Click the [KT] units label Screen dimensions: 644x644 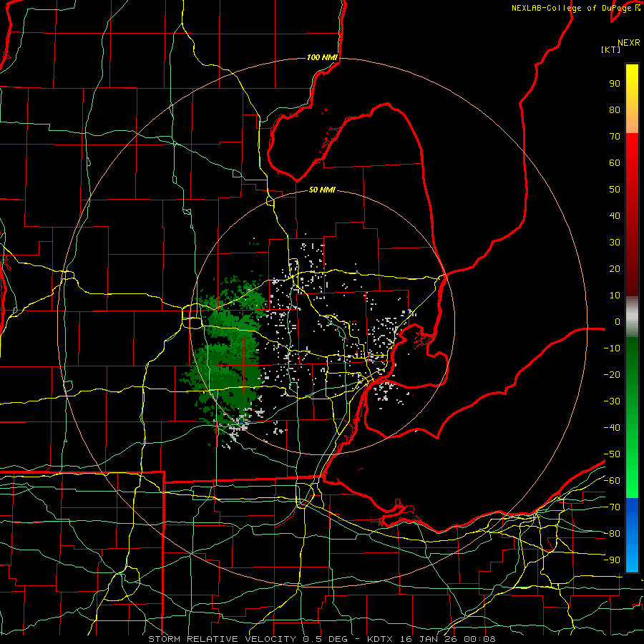(610, 49)
